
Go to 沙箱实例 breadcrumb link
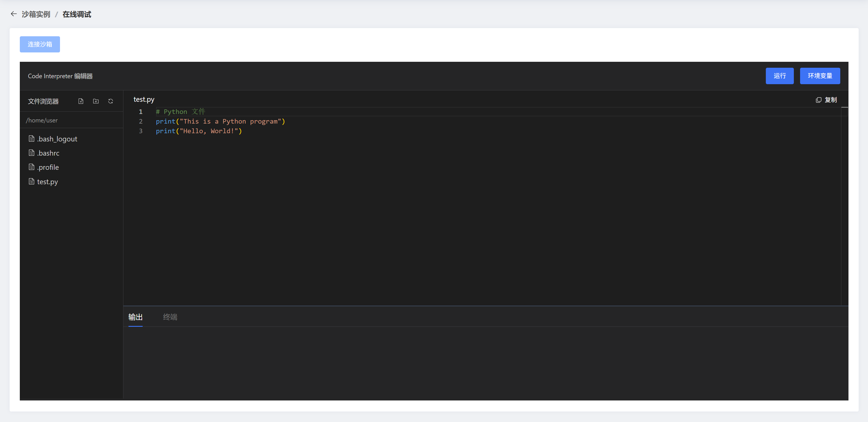[36, 14]
